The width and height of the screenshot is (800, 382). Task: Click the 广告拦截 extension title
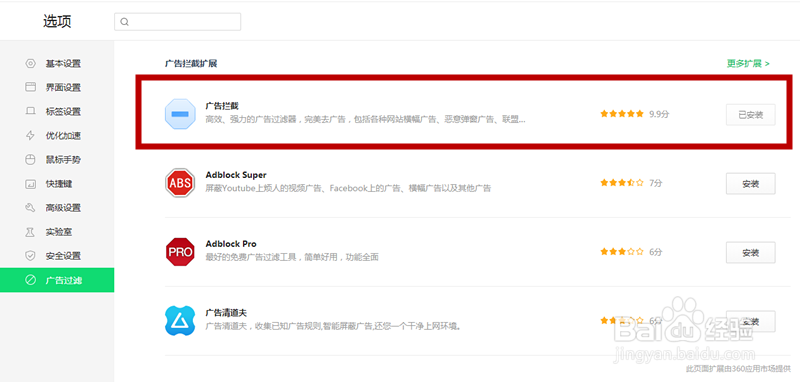coord(222,106)
